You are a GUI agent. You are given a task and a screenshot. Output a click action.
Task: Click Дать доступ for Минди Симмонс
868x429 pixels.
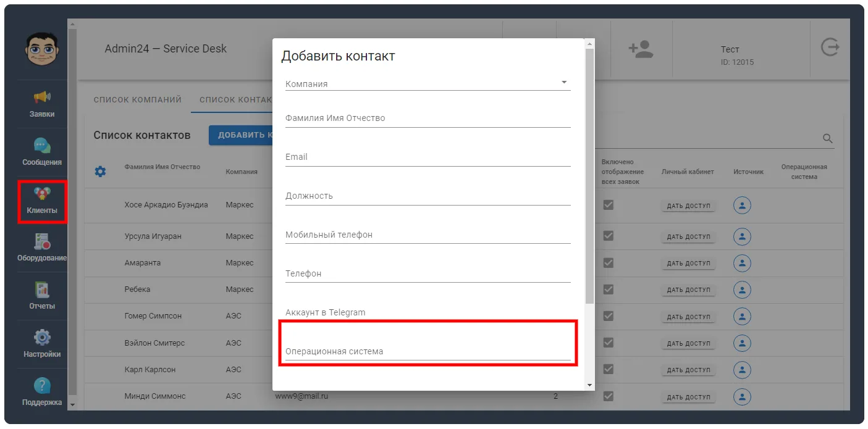tap(688, 398)
